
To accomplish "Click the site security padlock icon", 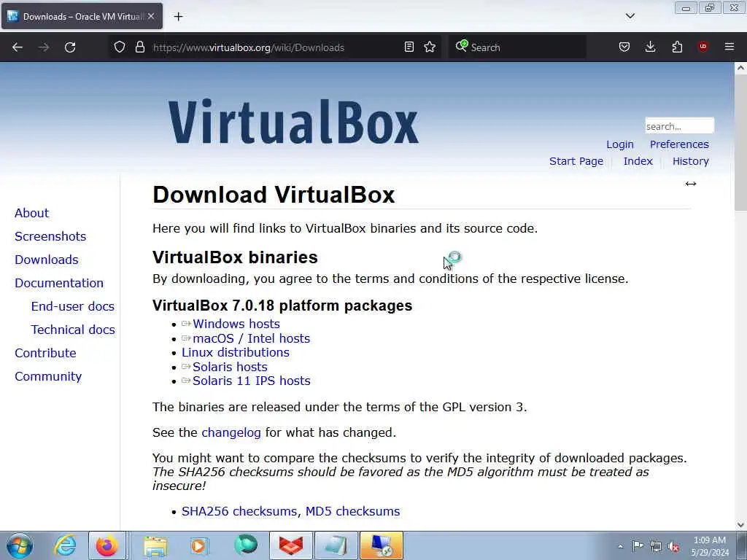I will tap(139, 47).
